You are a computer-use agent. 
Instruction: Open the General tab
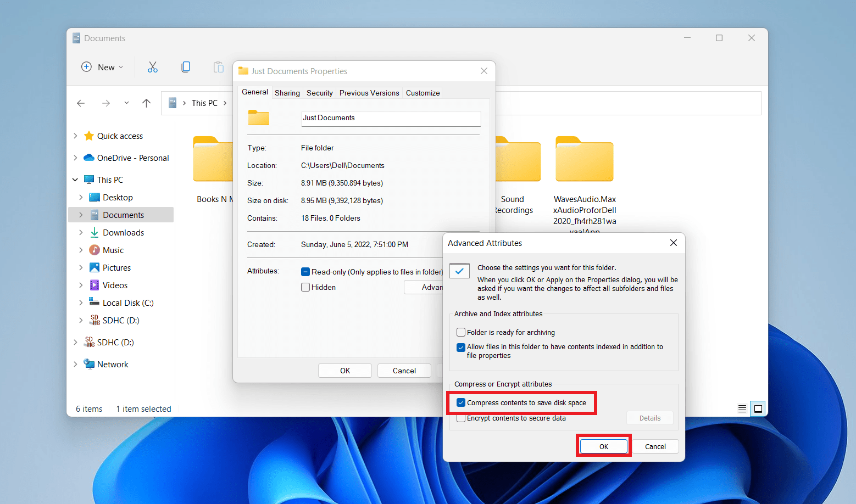point(255,92)
